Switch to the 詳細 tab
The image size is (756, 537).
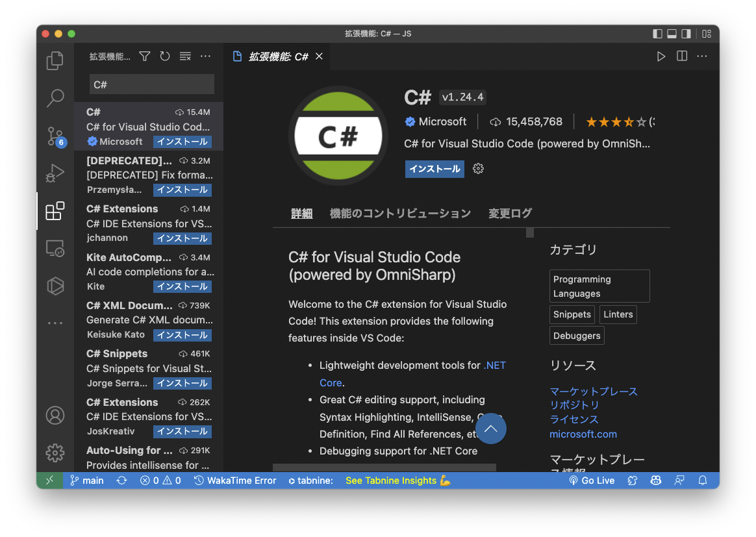(302, 214)
